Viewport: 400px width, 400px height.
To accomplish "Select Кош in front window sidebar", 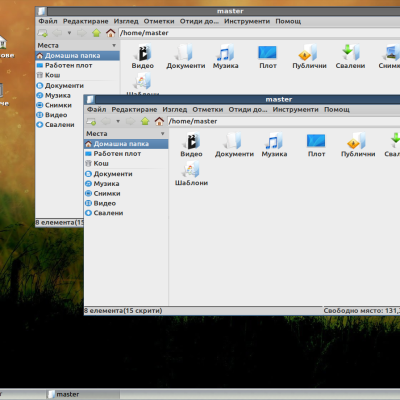I will pyautogui.click(x=126, y=163).
